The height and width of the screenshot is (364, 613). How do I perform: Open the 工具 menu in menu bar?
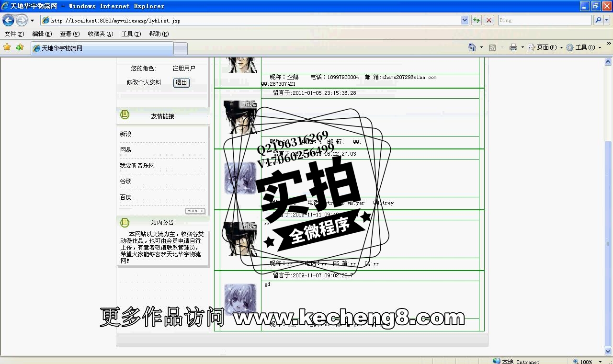[131, 34]
